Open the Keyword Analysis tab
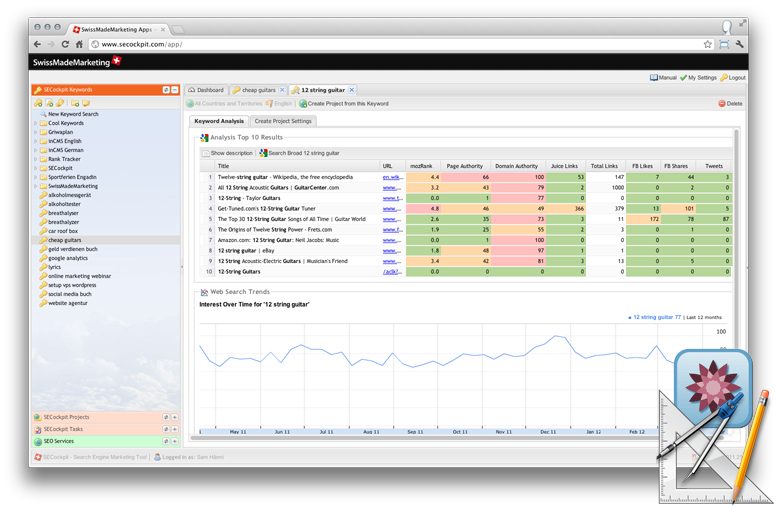 (219, 121)
